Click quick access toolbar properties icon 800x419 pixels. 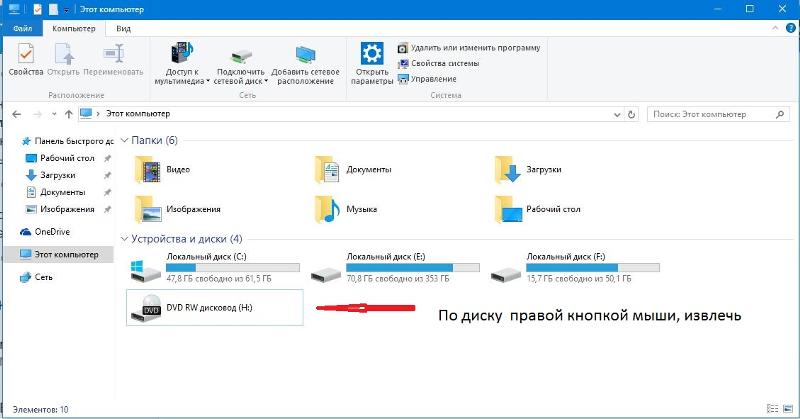point(37,9)
